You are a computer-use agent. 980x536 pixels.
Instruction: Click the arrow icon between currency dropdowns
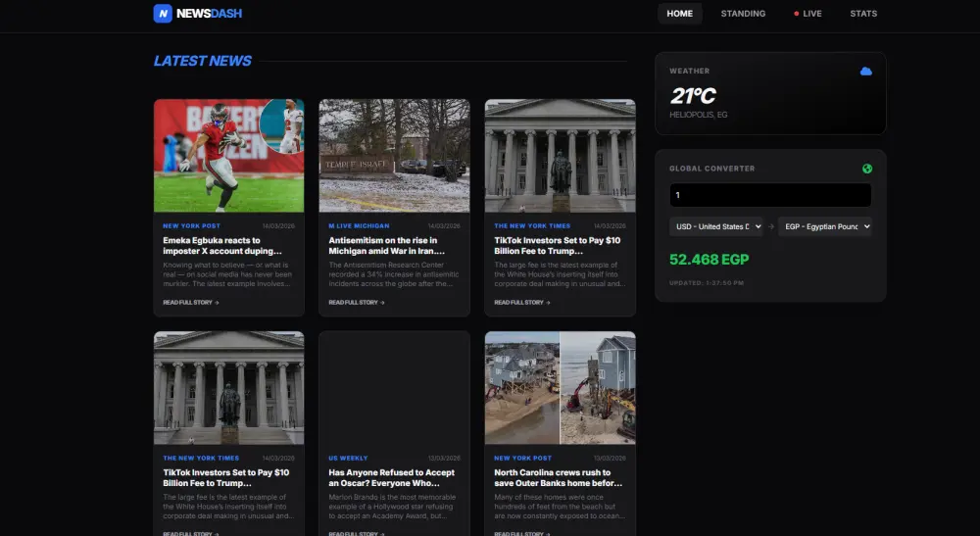pos(770,226)
